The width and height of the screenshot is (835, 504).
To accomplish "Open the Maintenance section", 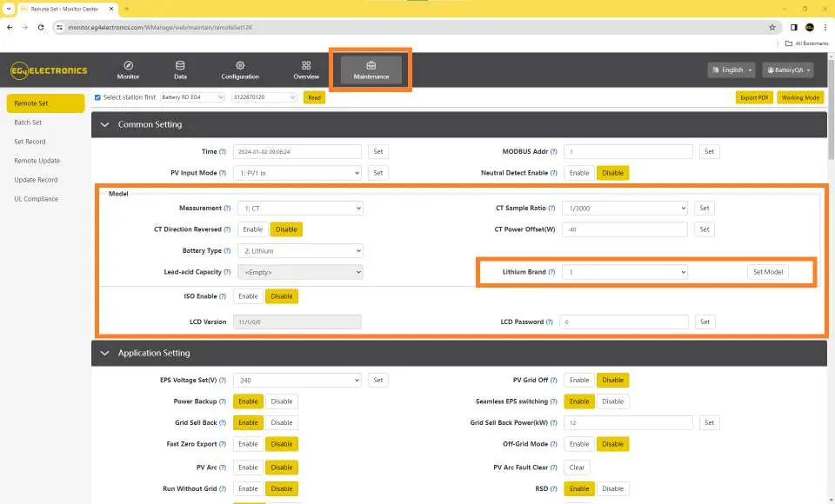I will [x=371, y=70].
